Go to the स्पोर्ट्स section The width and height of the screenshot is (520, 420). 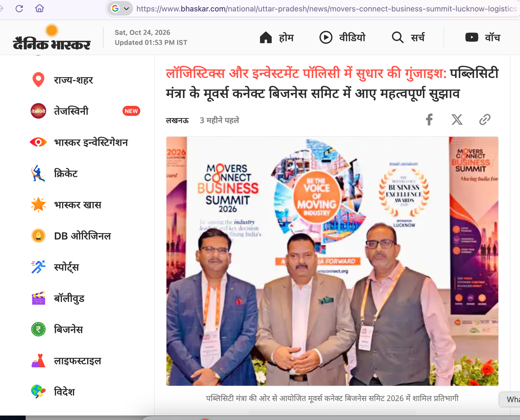67,267
